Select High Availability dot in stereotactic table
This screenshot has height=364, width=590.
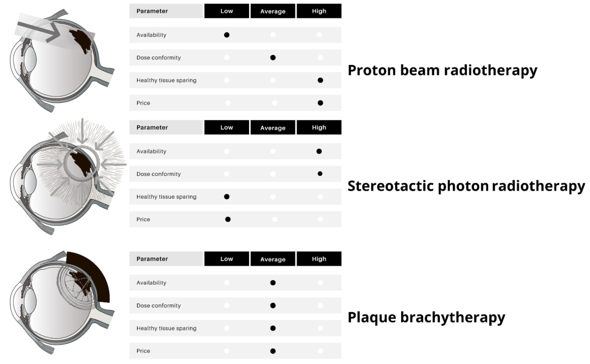319,151
